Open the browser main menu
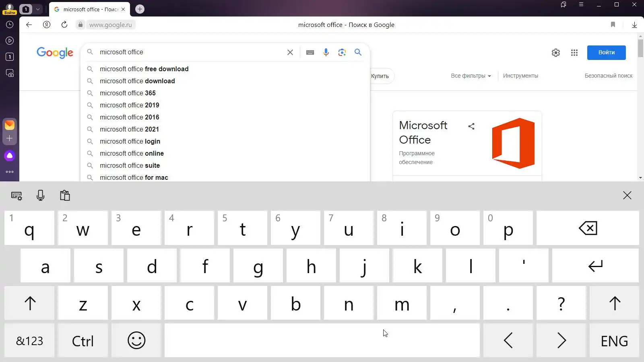644x362 pixels. click(x=581, y=4)
